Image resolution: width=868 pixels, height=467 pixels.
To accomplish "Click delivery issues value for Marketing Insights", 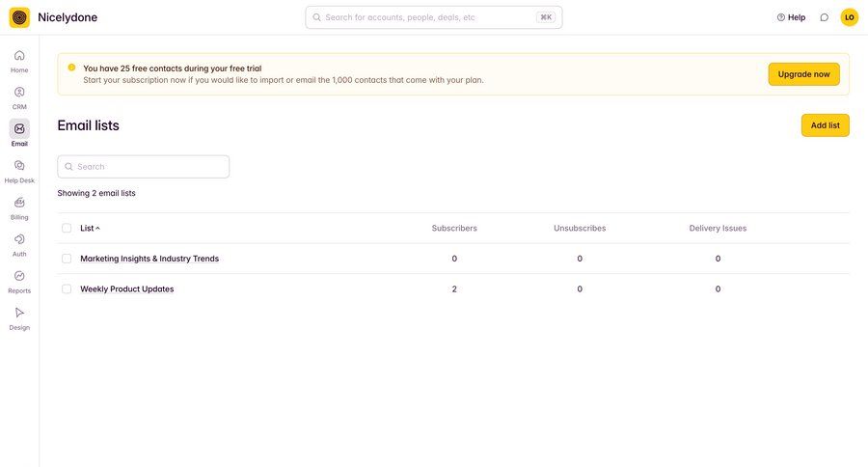I will [718, 259].
